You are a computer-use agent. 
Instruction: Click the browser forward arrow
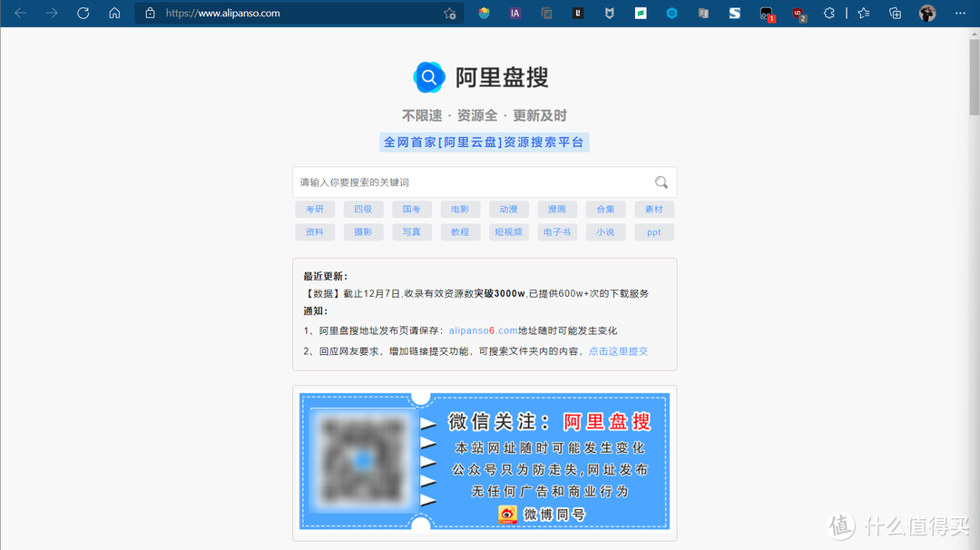point(52,13)
